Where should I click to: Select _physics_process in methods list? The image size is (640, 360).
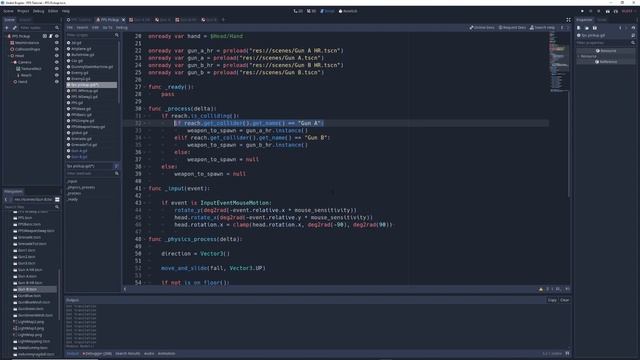pos(81,187)
